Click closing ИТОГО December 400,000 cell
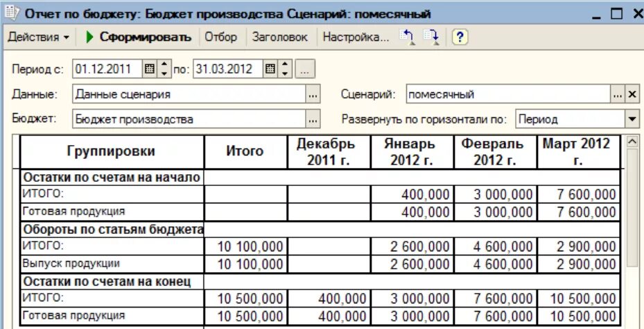 (329, 298)
